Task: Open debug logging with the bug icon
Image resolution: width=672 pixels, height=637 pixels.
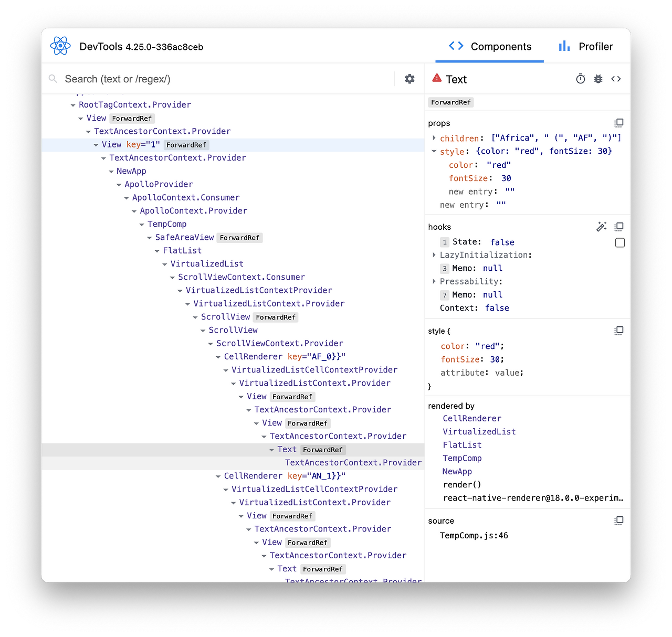Action: [x=598, y=79]
